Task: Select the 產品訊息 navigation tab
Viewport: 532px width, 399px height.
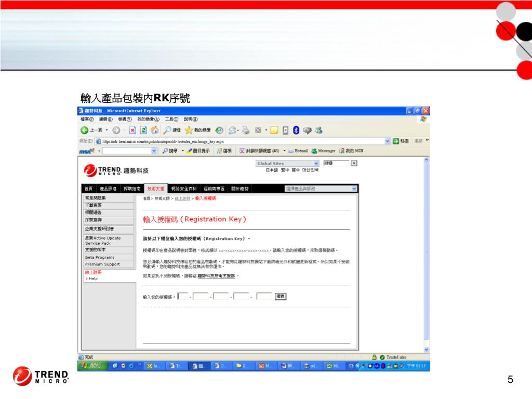Action: point(108,189)
